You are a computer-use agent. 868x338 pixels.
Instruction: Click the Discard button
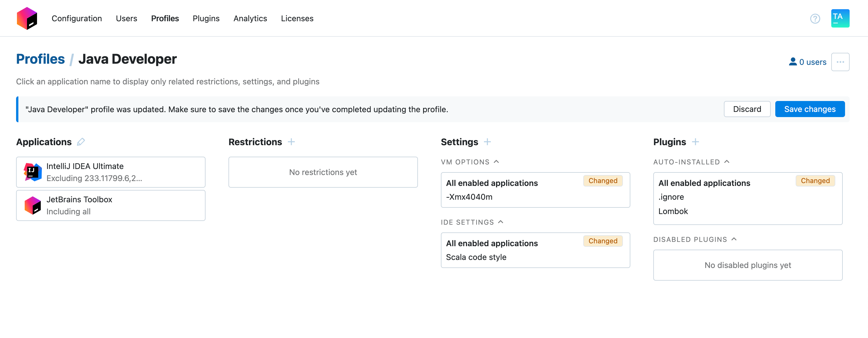point(747,109)
